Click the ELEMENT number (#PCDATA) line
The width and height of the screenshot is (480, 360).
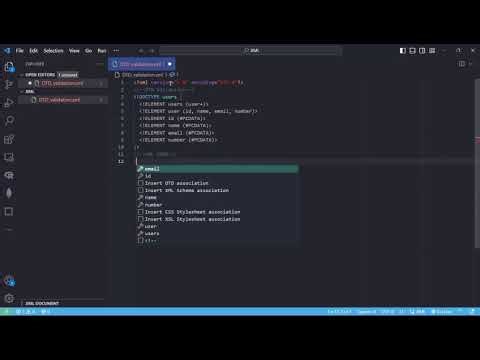point(178,140)
